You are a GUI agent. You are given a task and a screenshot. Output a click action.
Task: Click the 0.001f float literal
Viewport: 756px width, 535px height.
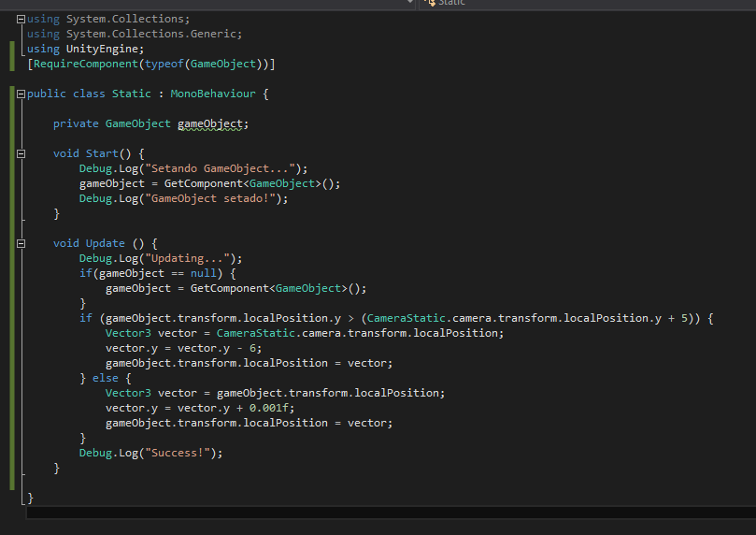point(268,408)
